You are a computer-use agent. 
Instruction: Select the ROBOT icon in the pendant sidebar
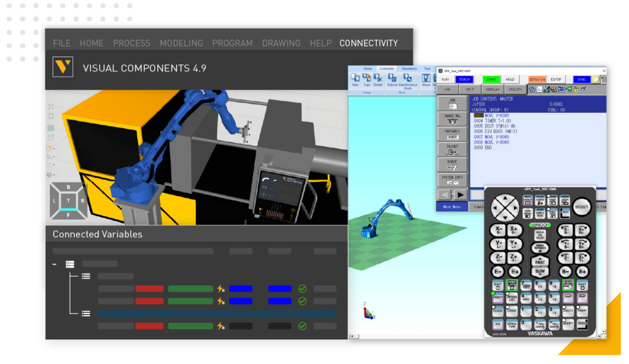453,165
